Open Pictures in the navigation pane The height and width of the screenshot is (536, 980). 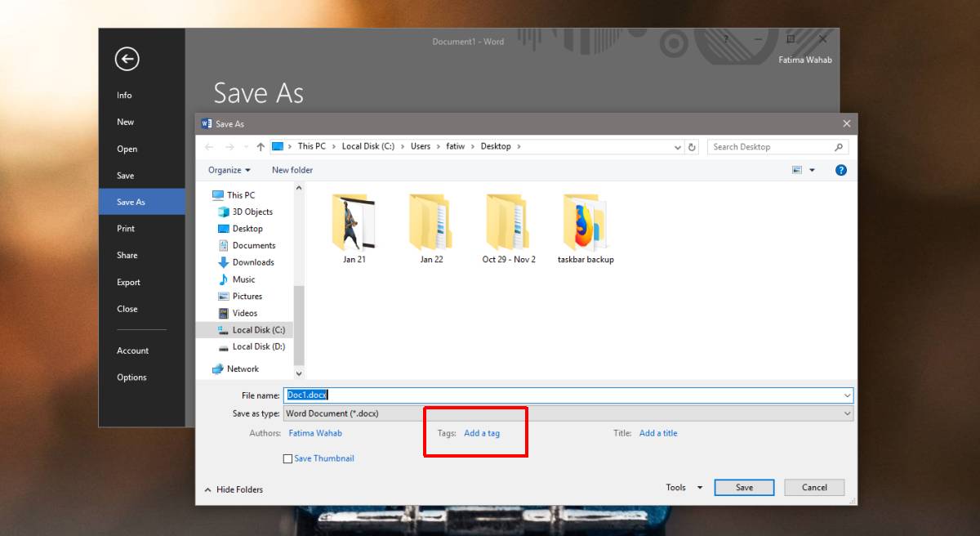point(240,297)
